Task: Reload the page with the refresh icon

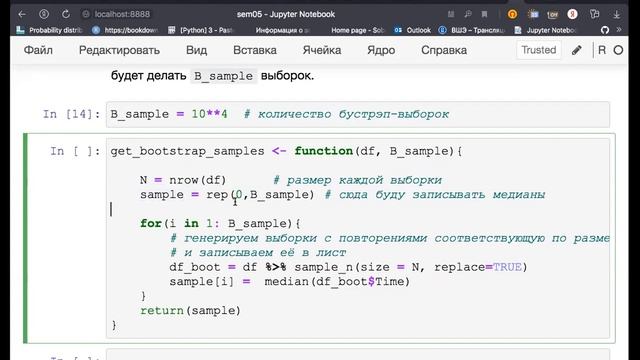Action: [x=66, y=14]
